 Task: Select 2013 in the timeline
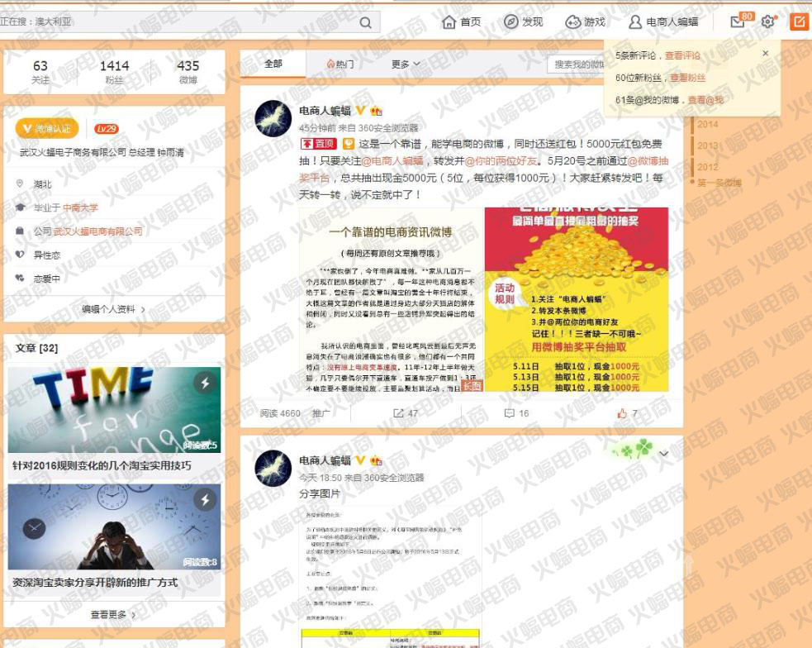tap(707, 145)
